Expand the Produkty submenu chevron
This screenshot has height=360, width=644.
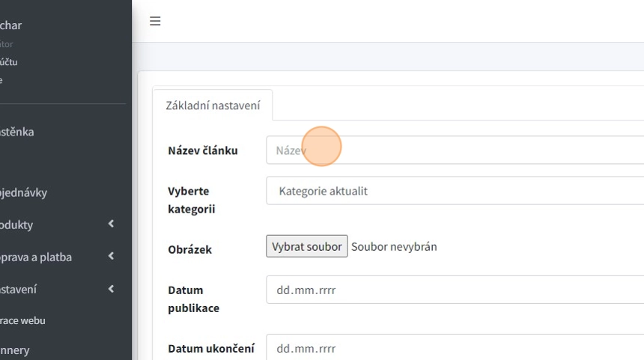point(111,224)
